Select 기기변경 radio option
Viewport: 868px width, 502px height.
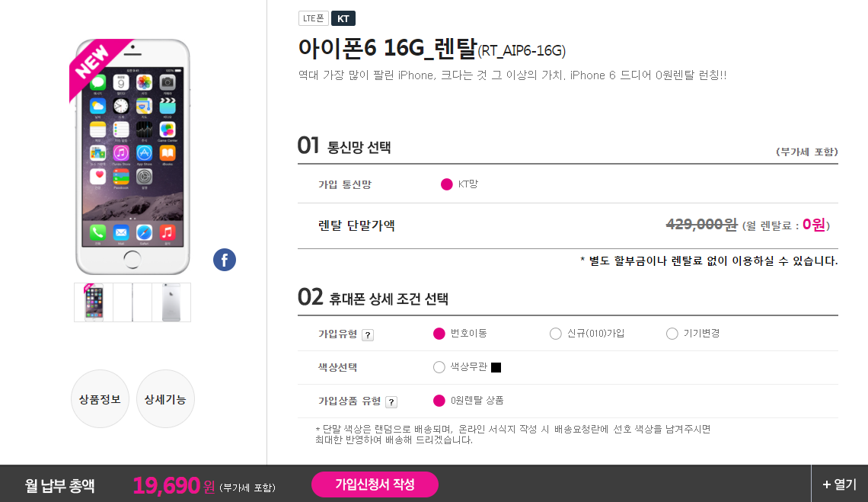point(672,334)
